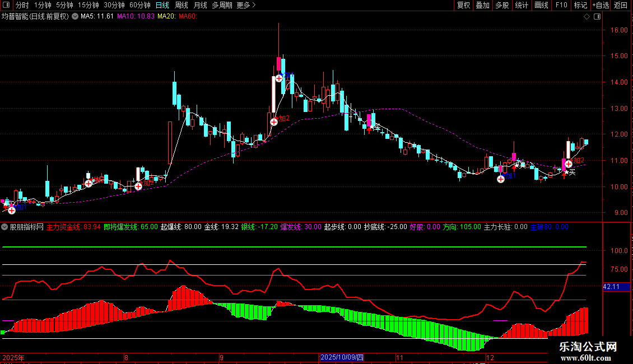The height and width of the screenshot is (364, 633).
Task: Click the diamond icon above the price axis
Action: click(586, 16)
